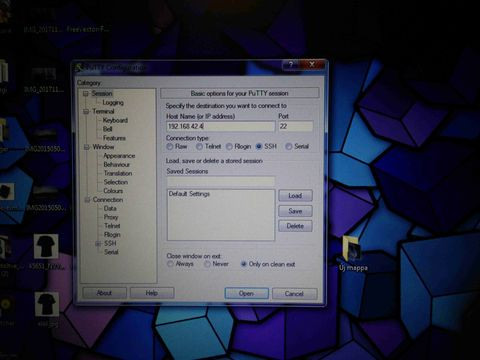Select the Új mappa desktop folder
The image size is (480, 360).
pos(353,253)
